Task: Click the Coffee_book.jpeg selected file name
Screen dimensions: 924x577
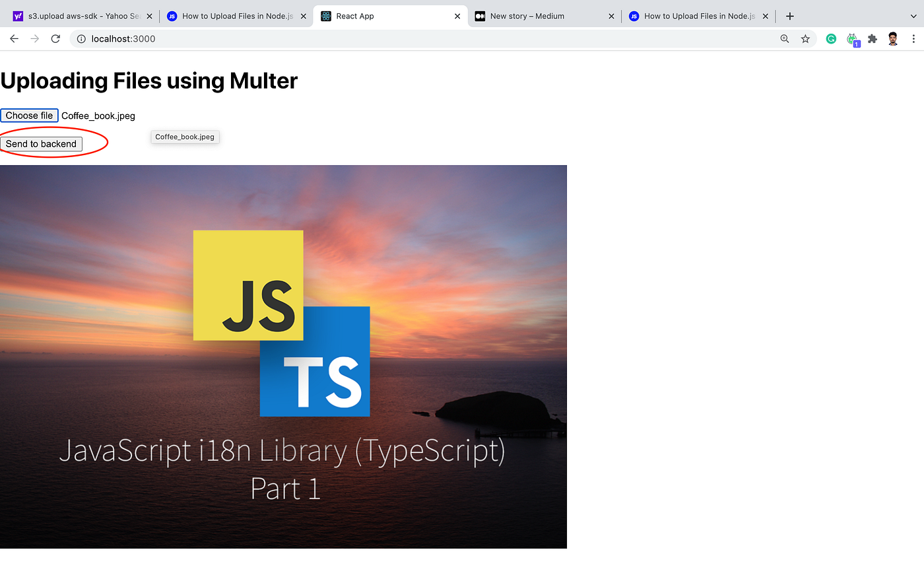Action: [98, 116]
